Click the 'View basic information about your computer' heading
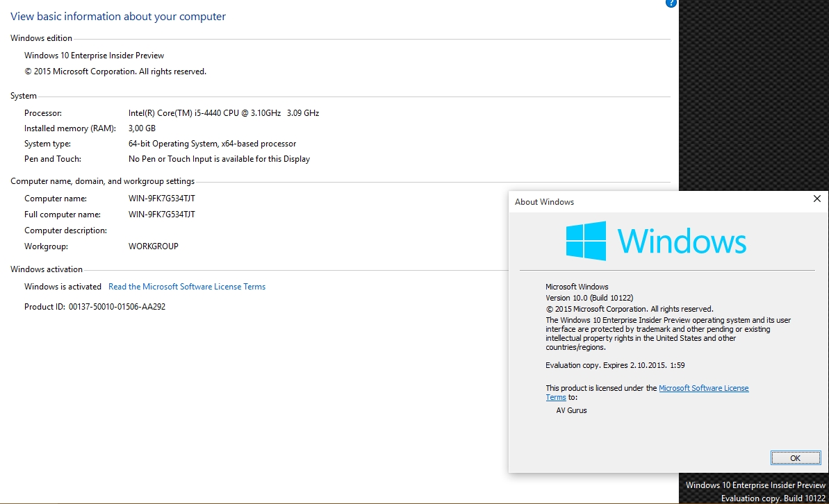This screenshot has height=504, width=829. (x=118, y=17)
